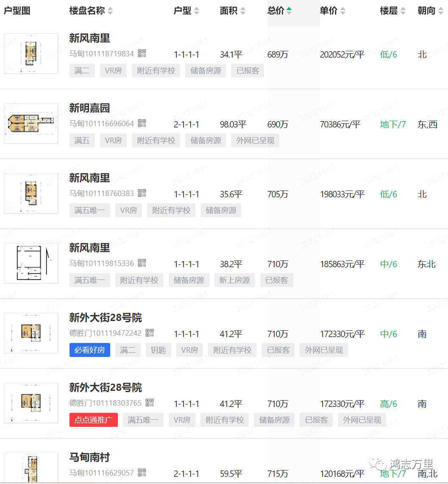
Task: Open QR code for listing 101118303765
Action: [x=150, y=403]
